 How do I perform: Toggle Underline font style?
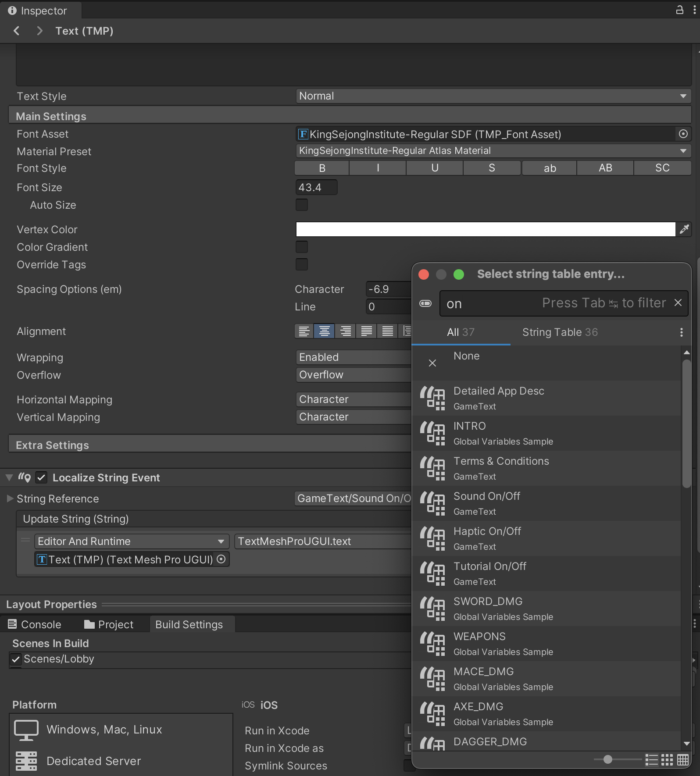(435, 168)
